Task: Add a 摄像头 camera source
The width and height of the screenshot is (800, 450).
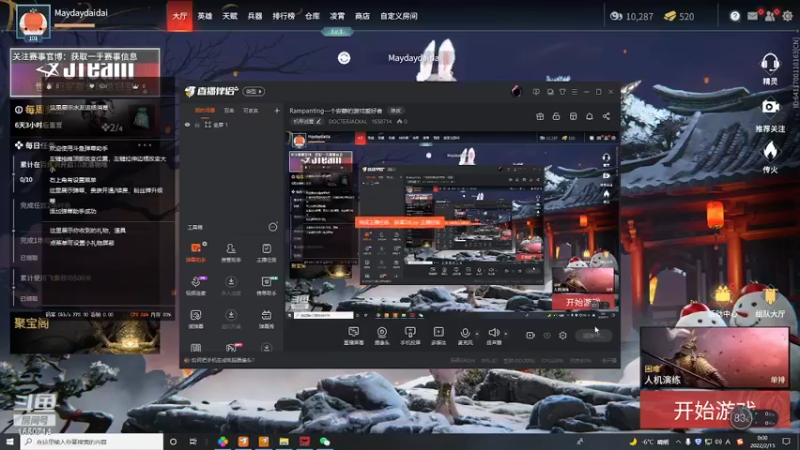Action: pos(382,336)
